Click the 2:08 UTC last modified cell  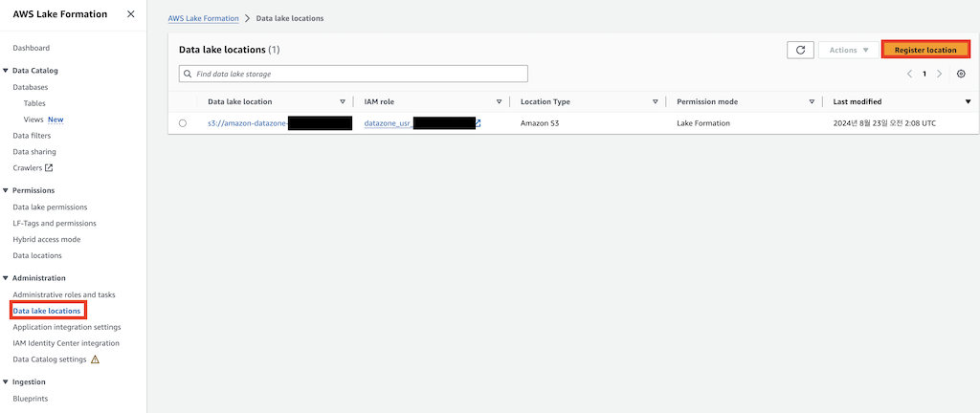click(884, 123)
